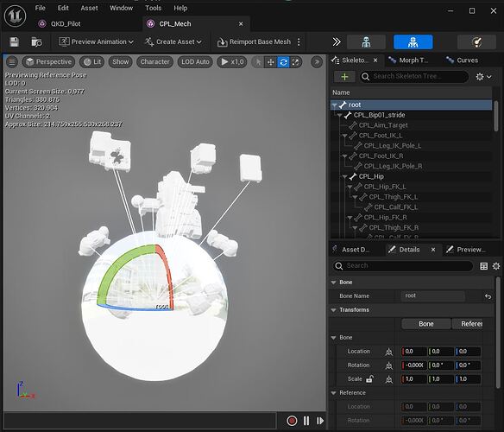The height and width of the screenshot is (432, 504).
Task: Step forward one frame in playback
Action: coord(320,421)
